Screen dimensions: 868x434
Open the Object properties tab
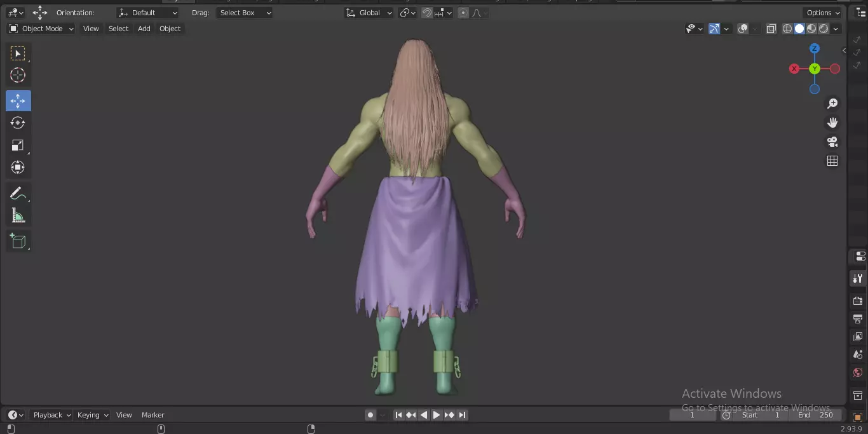(858, 417)
